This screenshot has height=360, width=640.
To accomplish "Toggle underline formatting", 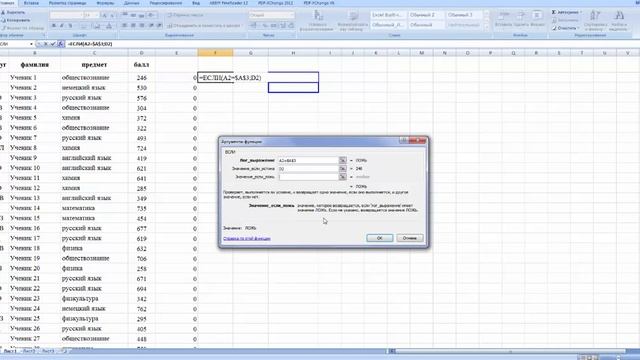I will [x=70, y=26].
